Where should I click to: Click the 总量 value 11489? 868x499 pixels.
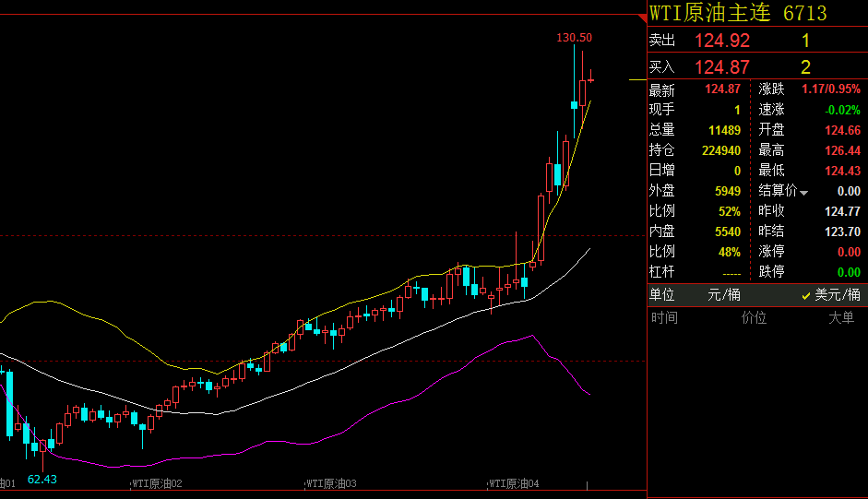725,130
